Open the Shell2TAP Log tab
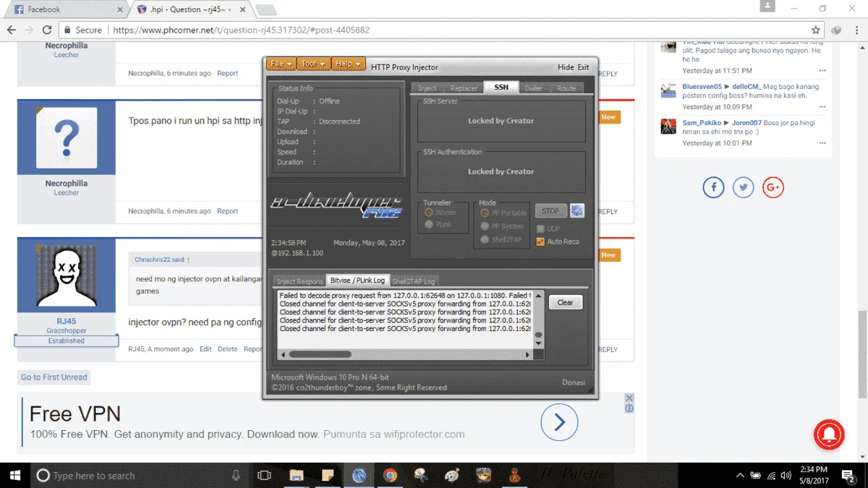 click(414, 281)
